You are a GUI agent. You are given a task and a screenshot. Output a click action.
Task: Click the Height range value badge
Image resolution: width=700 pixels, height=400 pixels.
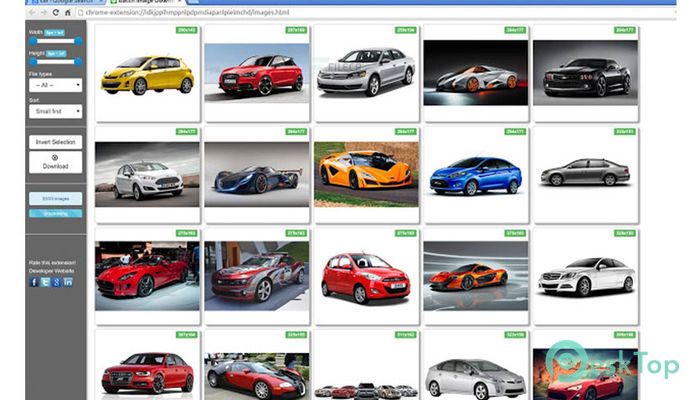coord(56,54)
